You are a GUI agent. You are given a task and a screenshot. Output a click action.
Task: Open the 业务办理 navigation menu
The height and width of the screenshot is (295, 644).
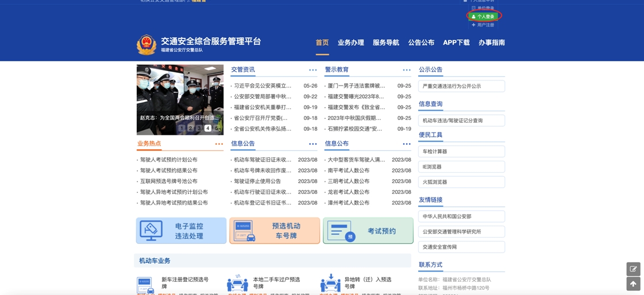[350, 42]
